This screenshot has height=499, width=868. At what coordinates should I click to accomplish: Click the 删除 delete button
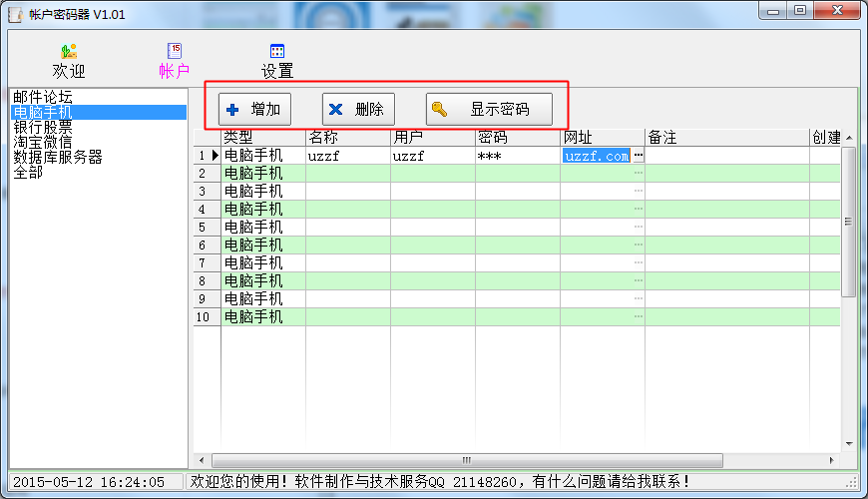click(x=358, y=109)
